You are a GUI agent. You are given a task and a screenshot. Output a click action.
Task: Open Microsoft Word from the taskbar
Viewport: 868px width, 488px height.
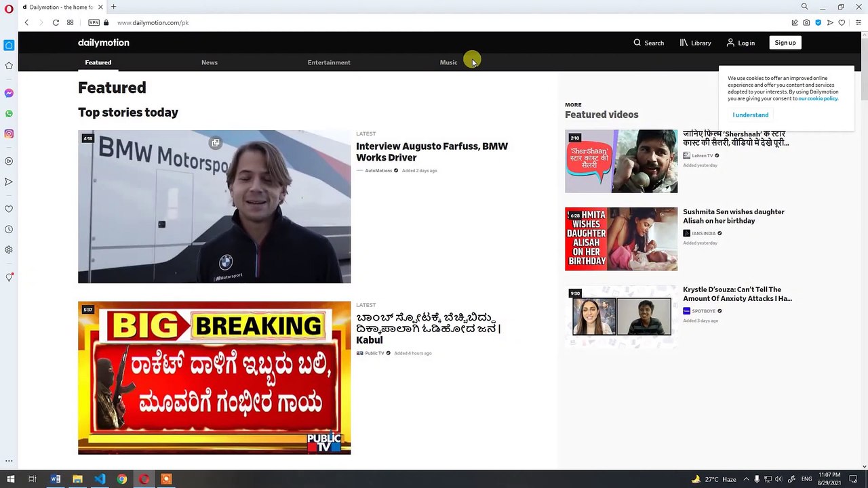56,479
